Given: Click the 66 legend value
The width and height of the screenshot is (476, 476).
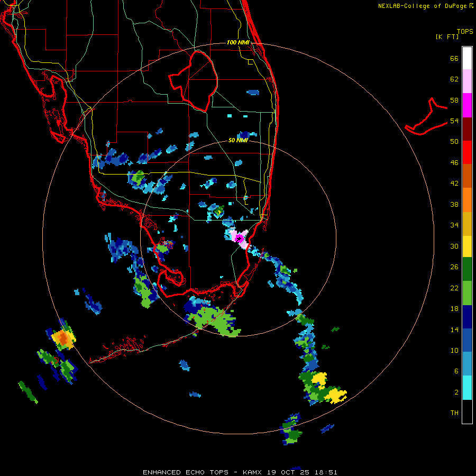Looking at the screenshot, I should coord(454,58).
